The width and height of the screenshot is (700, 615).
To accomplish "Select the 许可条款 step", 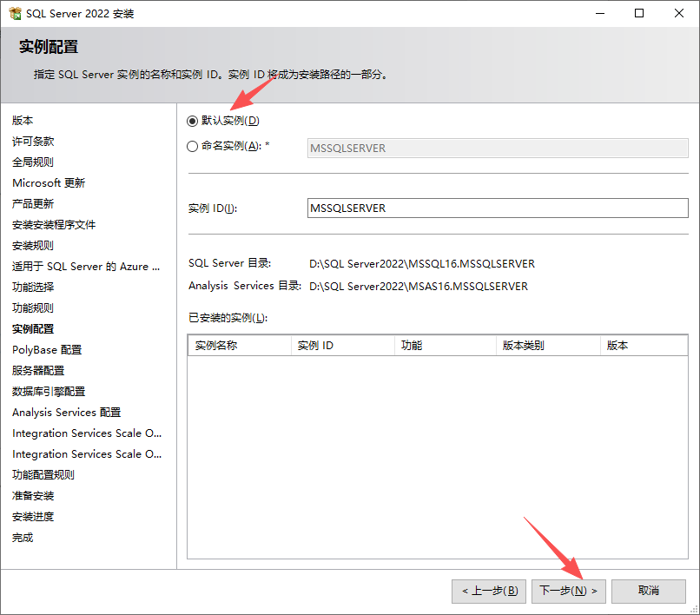I will tap(33, 142).
